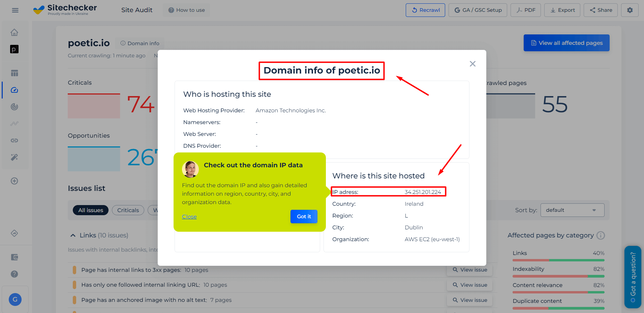
Task: Click the Got a question? chat widget
Action: [633, 277]
